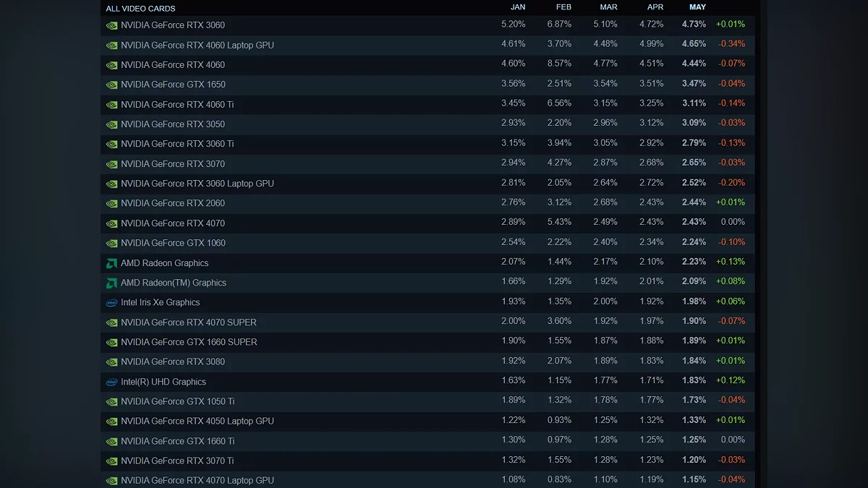Image resolution: width=868 pixels, height=488 pixels.
Task: Click the NVIDIA GeForce GTX 1060 entry
Action: [x=173, y=243]
